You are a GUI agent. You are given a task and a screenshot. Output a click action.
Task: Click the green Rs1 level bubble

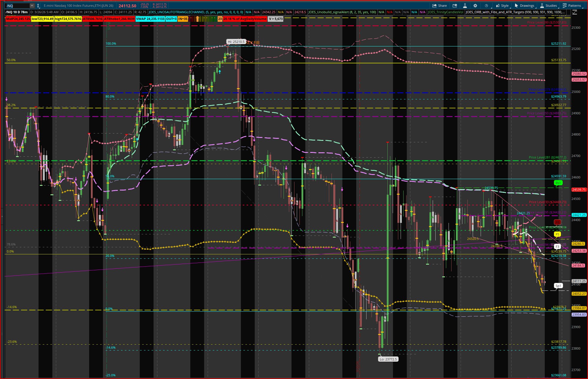pos(558,183)
